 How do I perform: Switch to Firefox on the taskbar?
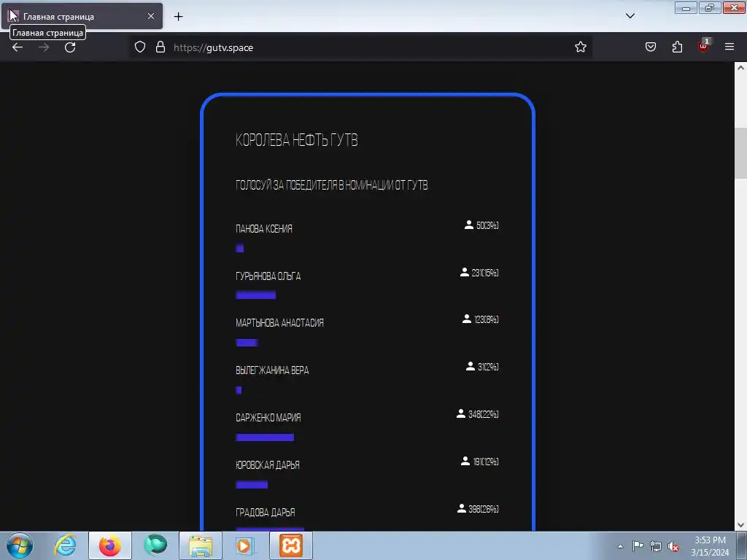[x=109, y=545]
